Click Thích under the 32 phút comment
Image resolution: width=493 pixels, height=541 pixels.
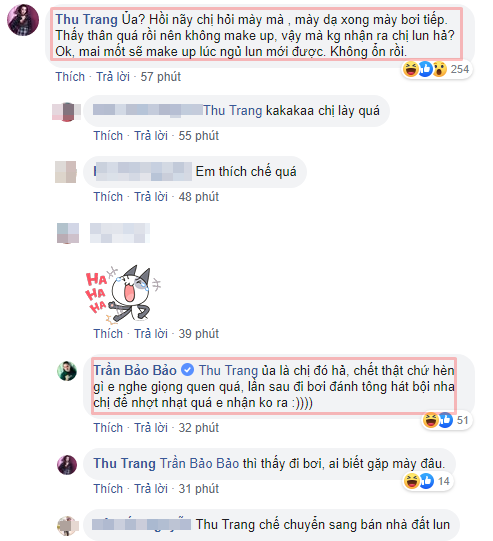pos(108,427)
